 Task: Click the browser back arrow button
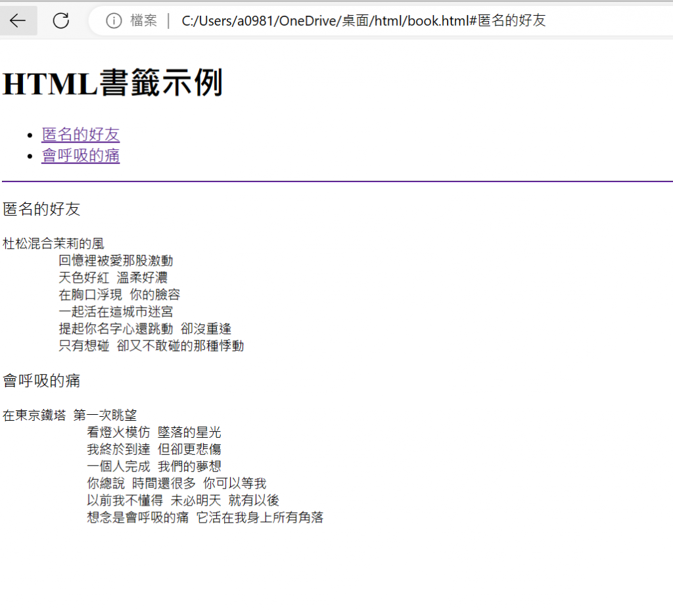point(18,20)
